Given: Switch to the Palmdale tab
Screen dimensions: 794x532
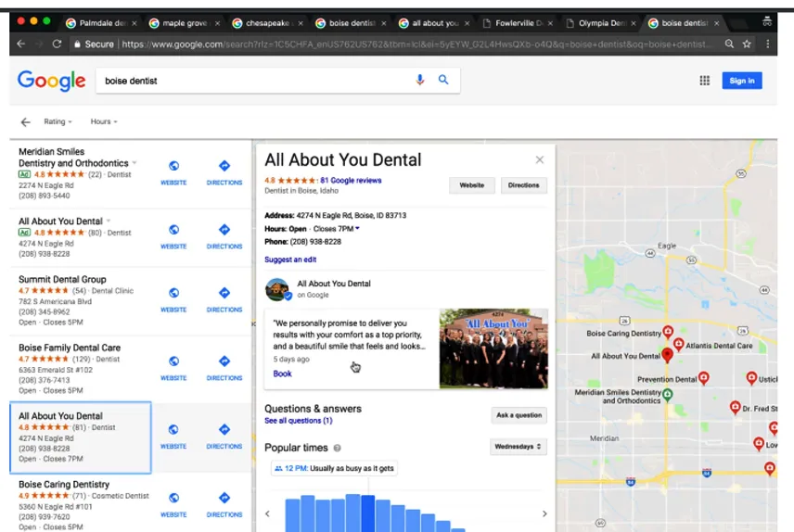Looking at the screenshot, I should pyautogui.click(x=99, y=23).
